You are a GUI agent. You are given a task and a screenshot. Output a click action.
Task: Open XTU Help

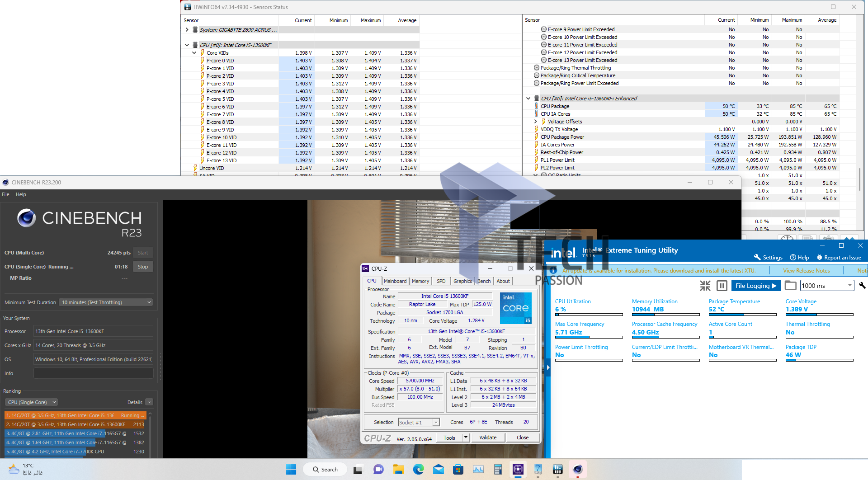[x=799, y=258]
